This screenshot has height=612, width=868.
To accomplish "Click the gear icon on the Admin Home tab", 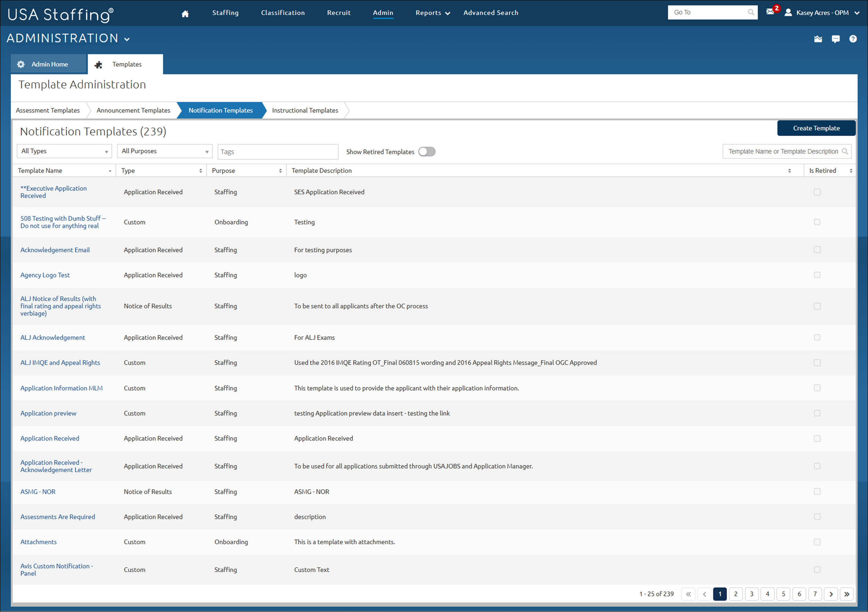I will point(21,64).
